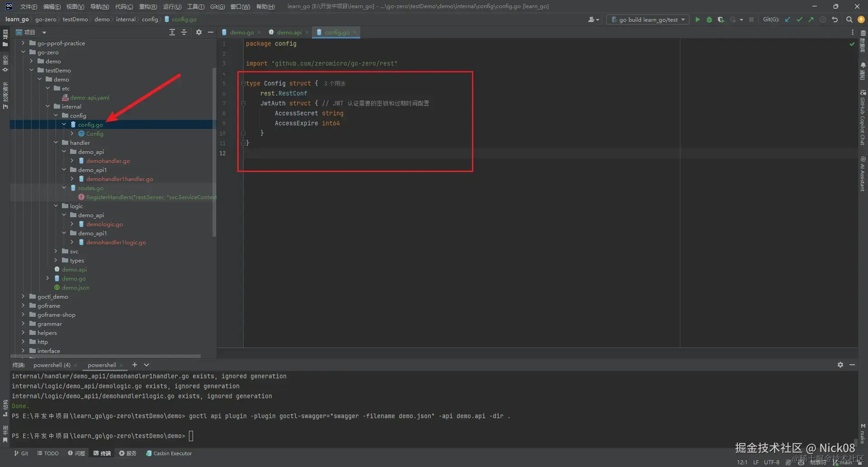
Task: Click the rollback undo arrow in the toolbar
Action: (835, 19)
